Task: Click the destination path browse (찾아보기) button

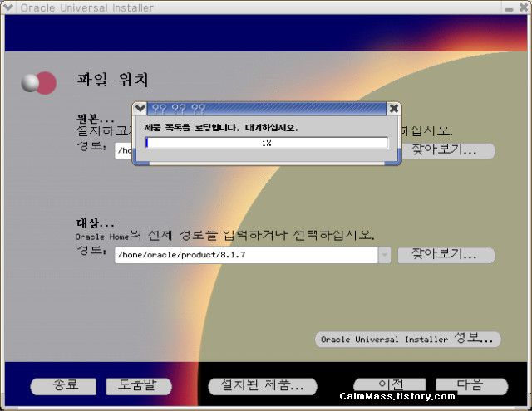Action: [446, 255]
